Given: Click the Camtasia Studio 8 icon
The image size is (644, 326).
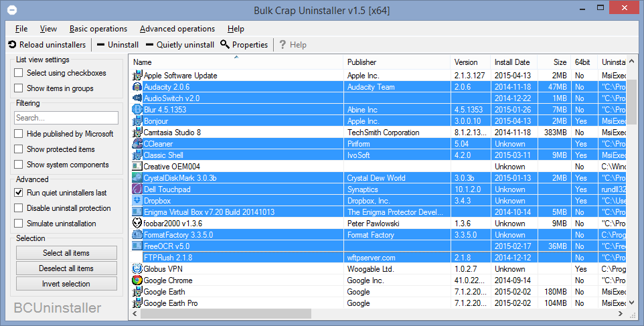Looking at the screenshot, I should click(137, 133).
